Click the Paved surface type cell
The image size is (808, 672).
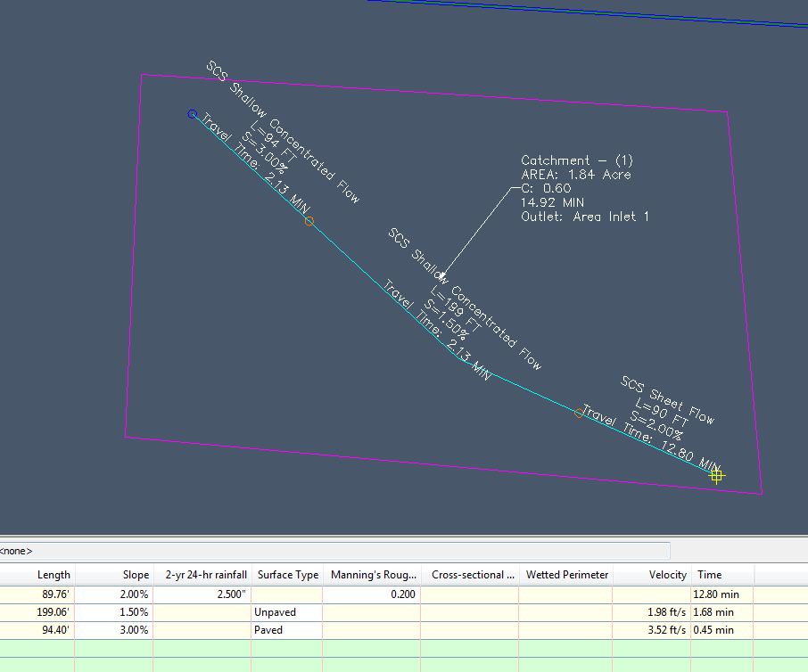click(x=287, y=630)
